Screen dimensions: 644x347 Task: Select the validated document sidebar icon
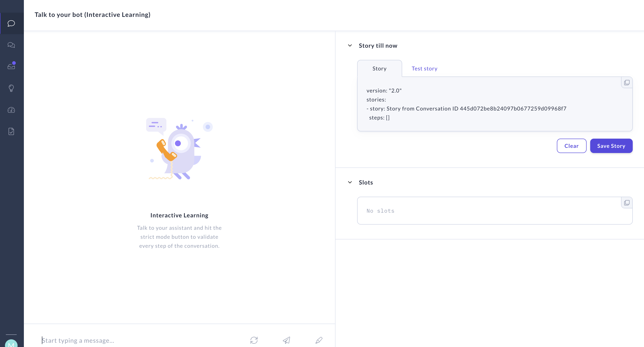point(11,131)
